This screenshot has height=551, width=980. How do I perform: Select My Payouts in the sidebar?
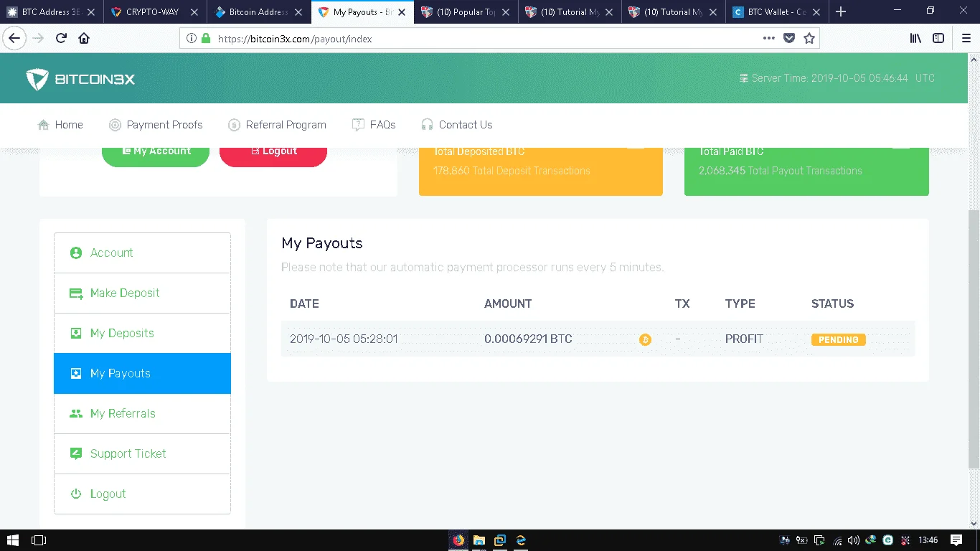142,373
